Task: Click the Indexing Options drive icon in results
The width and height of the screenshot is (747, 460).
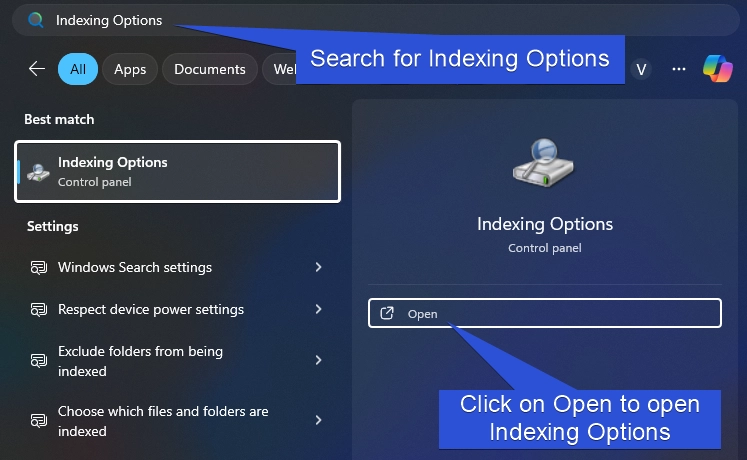Action: pos(38,172)
